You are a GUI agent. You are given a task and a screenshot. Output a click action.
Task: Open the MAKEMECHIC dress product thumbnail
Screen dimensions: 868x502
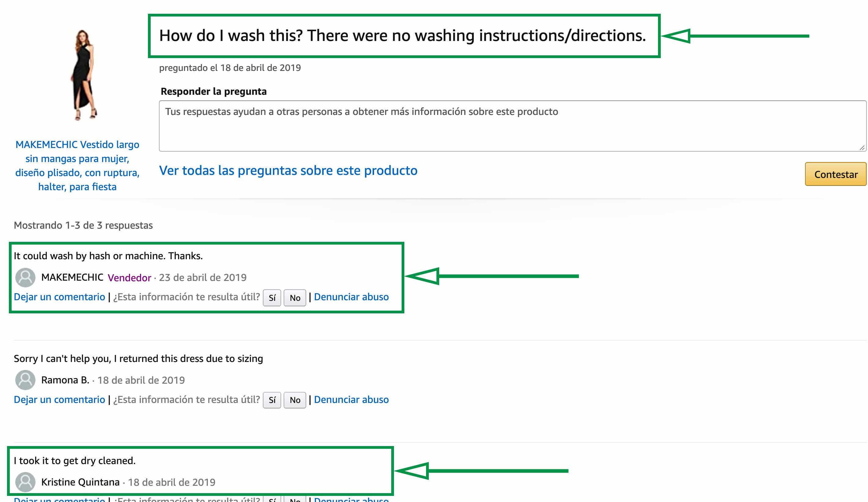84,75
